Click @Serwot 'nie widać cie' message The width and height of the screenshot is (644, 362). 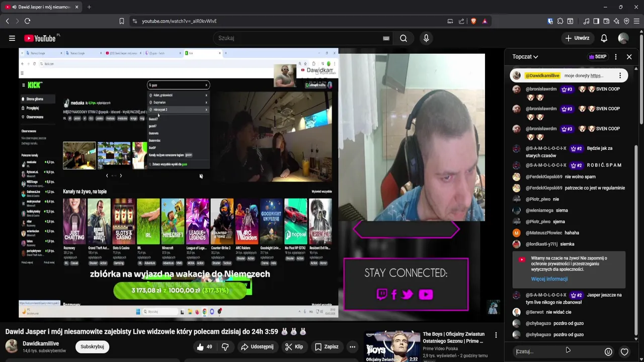pos(569,312)
